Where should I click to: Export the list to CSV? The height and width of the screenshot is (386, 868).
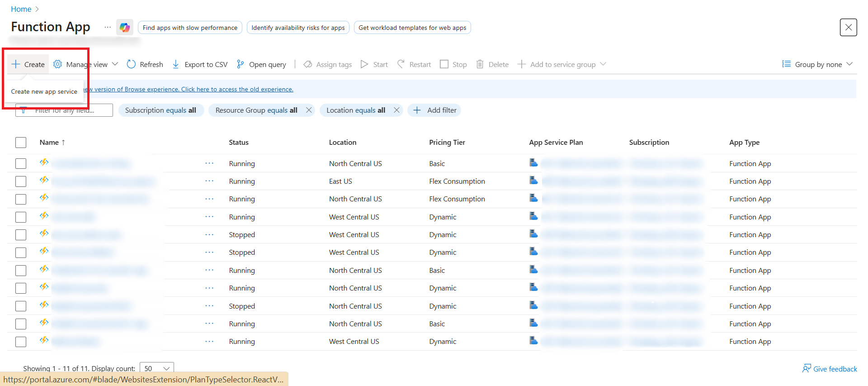200,64
